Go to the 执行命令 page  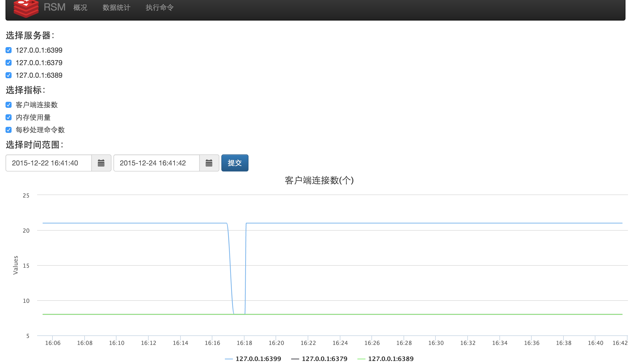click(160, 8)
